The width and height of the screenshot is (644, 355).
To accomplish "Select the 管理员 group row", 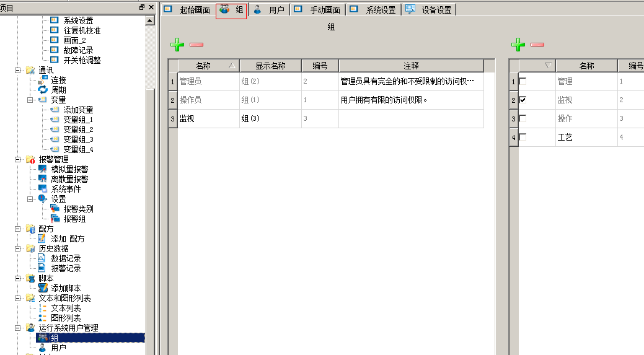I will [327, 81].
